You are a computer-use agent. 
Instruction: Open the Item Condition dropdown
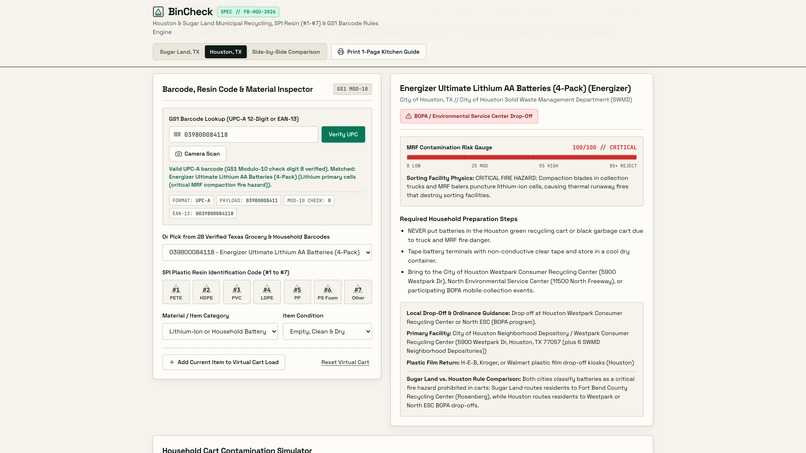[327, 332]
